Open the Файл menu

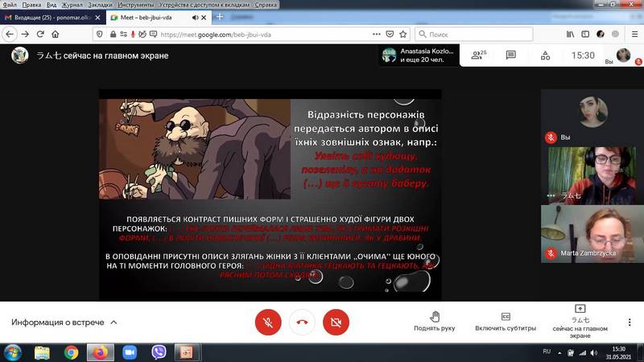point(10,5)
